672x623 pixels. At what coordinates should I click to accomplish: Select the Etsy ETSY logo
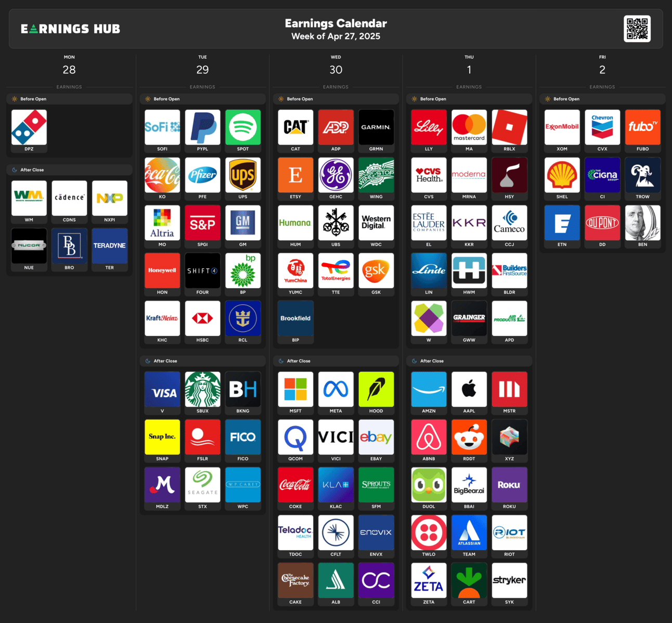click(x=295, y=175)
